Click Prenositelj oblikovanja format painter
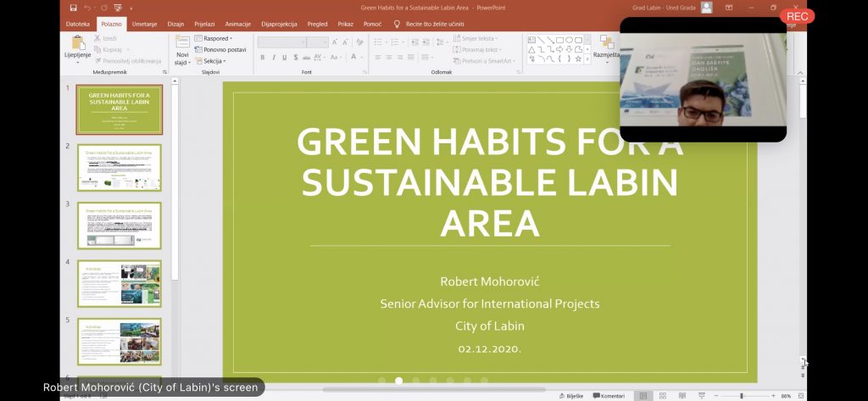 click(128, 61)
